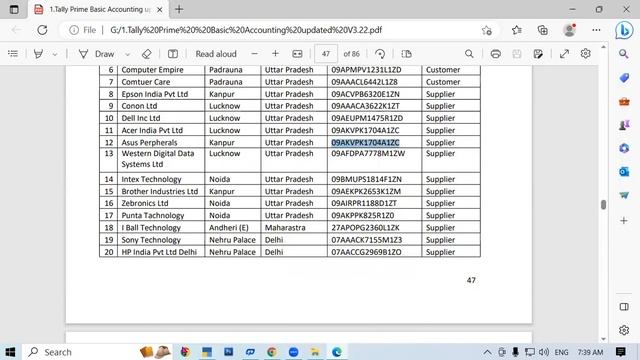This screenshot has height=360, width=640.
Task: Open sidebar settings gear
Action: click(x=624, y=330)
